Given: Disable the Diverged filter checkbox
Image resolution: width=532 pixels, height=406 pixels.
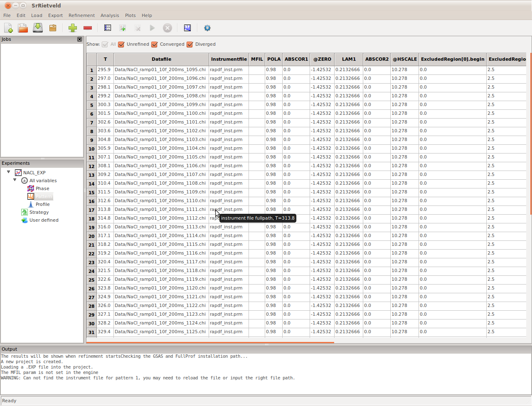Looking at the screenshot, I should tap(190, 45).
